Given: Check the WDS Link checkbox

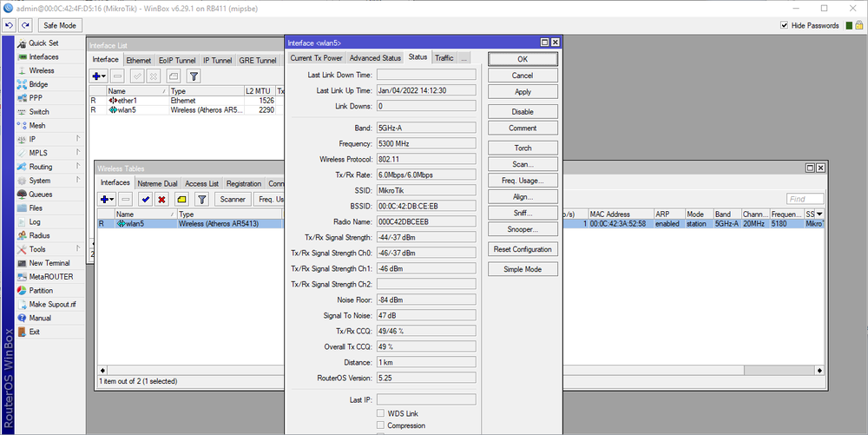Looking at the screenshot, I should (x=380, y=413).
